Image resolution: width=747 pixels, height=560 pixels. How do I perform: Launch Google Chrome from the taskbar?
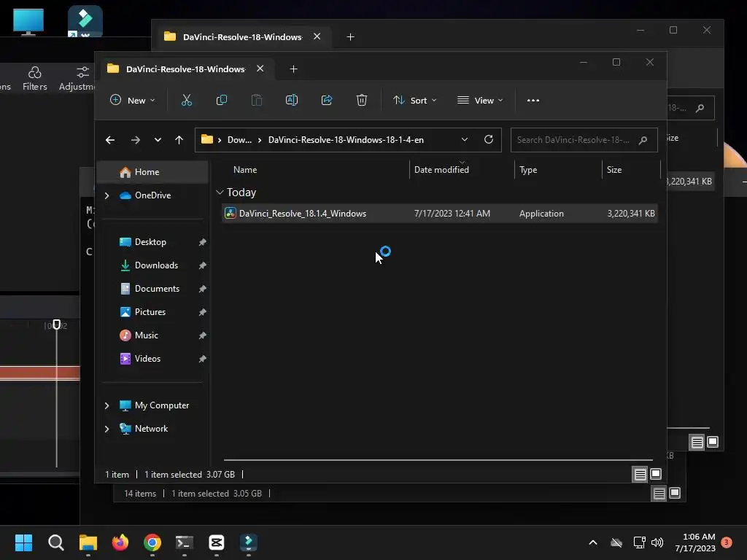[x=152, y=542]
